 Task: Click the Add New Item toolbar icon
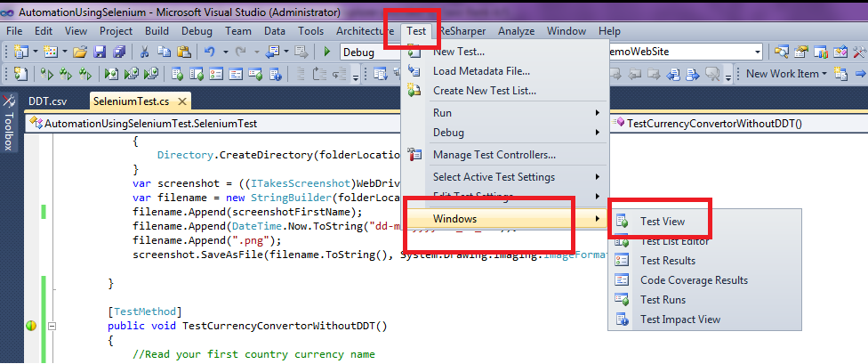pyautogui.click(x=51, y=53)
